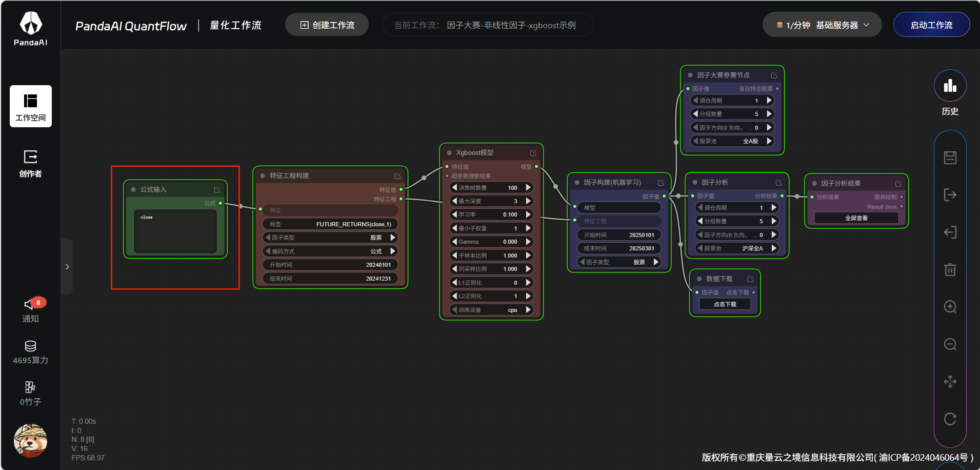Go to 工作空间 workspace
The height and width of the screenshot is (470, 980).
[x=31, y=106]
